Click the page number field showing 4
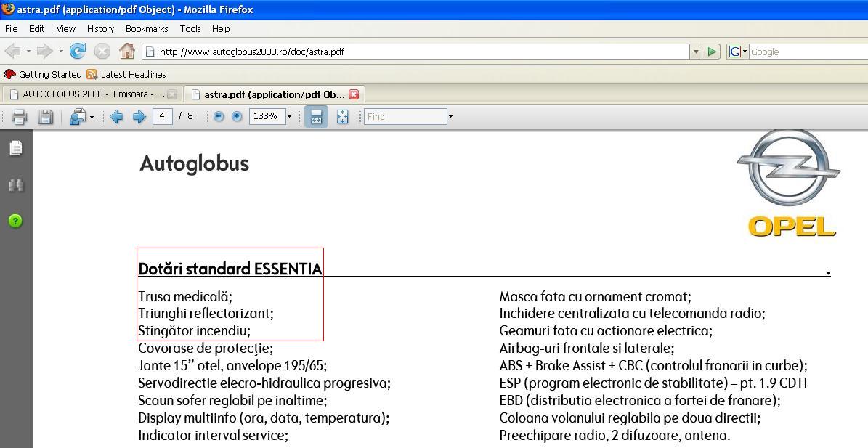This screenshot has width=868, height=448. pos(162,116)
